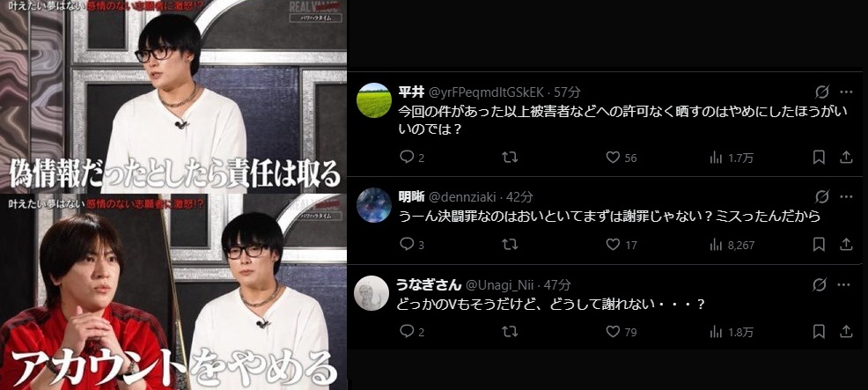Open the top video screenshot image
Screen dimensions: 868x390
click(x=173, y=96)
